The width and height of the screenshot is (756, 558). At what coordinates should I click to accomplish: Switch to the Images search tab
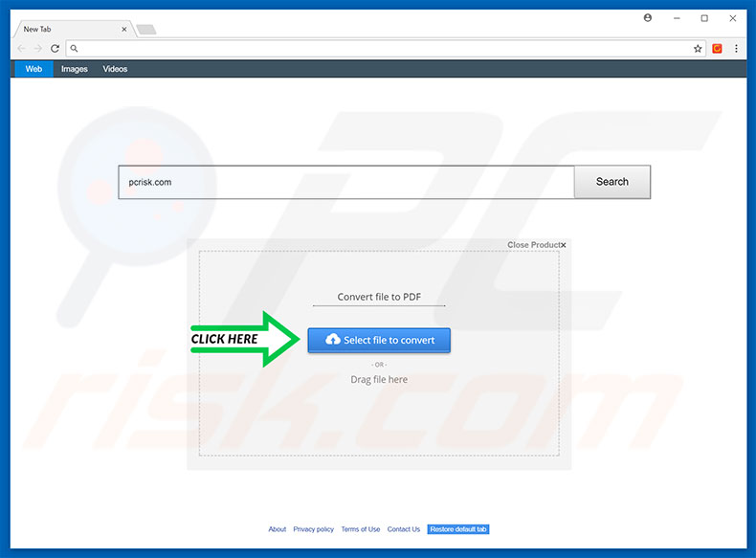tap(75, 69)
